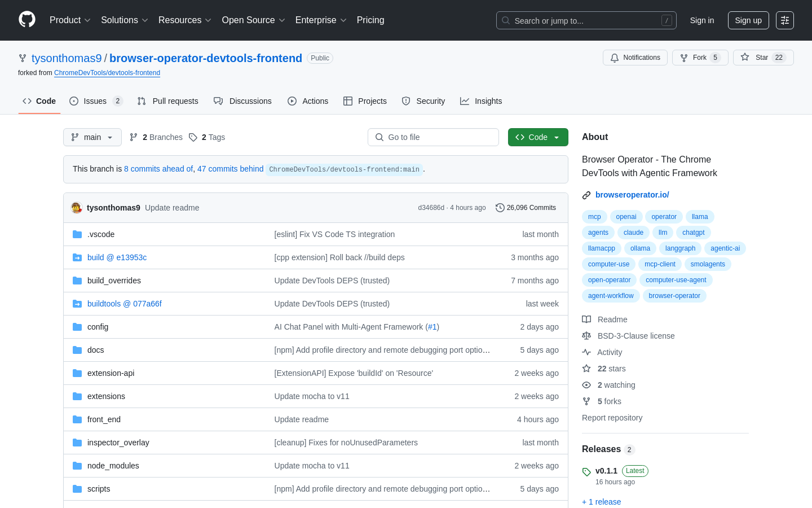Open the main branch selector dropdown
Viewport: 812px width, 508px height.
92,137
